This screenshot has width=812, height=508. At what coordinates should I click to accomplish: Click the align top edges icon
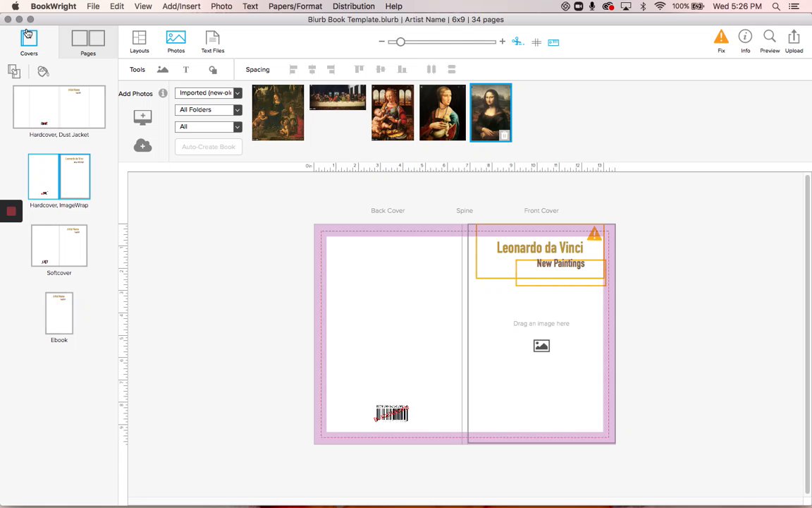359,69
